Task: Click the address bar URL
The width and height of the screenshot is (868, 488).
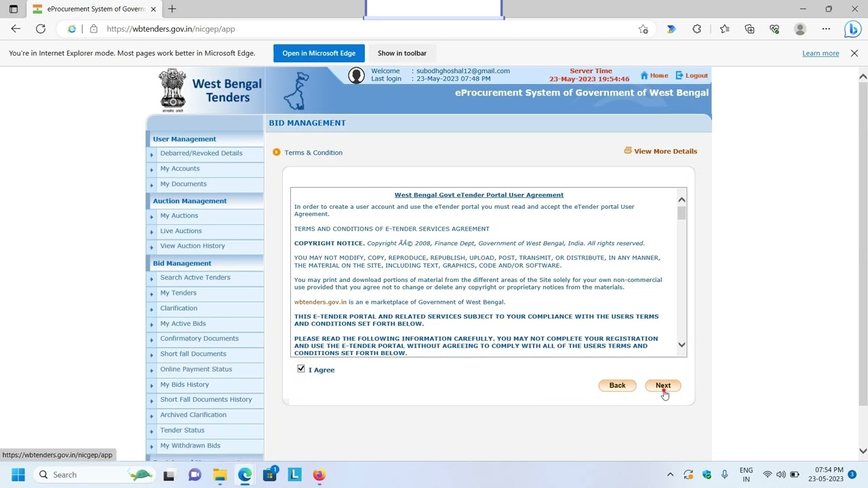Action: point(171,29)
